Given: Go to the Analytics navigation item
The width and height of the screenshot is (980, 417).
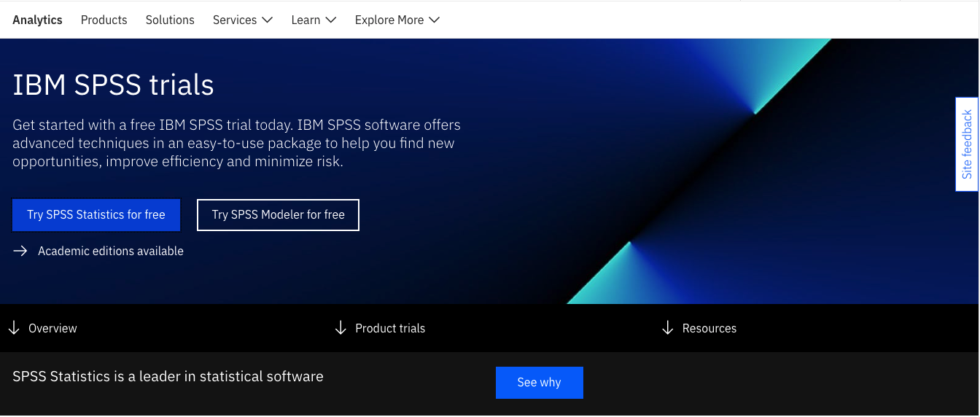Looking at the screenshot, I should coord(37,20).
